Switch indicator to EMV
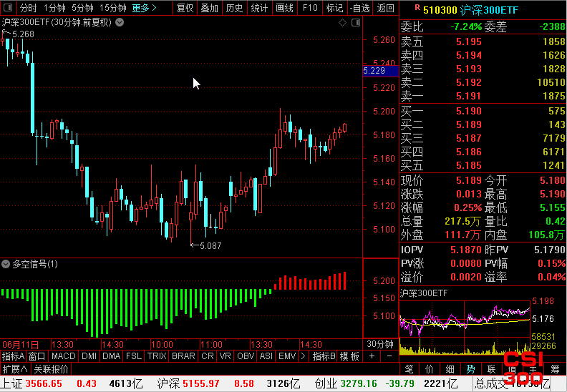The height and width of the screenshot is (392, 567). pyautogui.click(x=287, y=356)
